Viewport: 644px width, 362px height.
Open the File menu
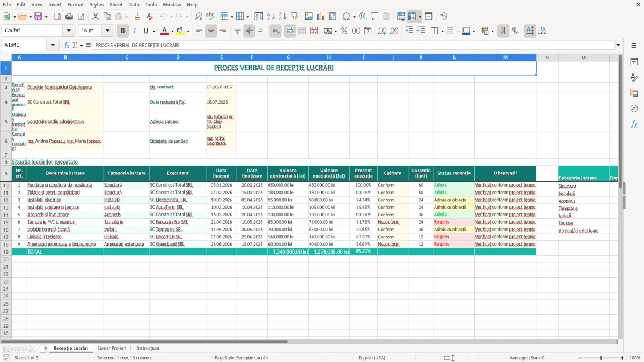pos(7,4)
